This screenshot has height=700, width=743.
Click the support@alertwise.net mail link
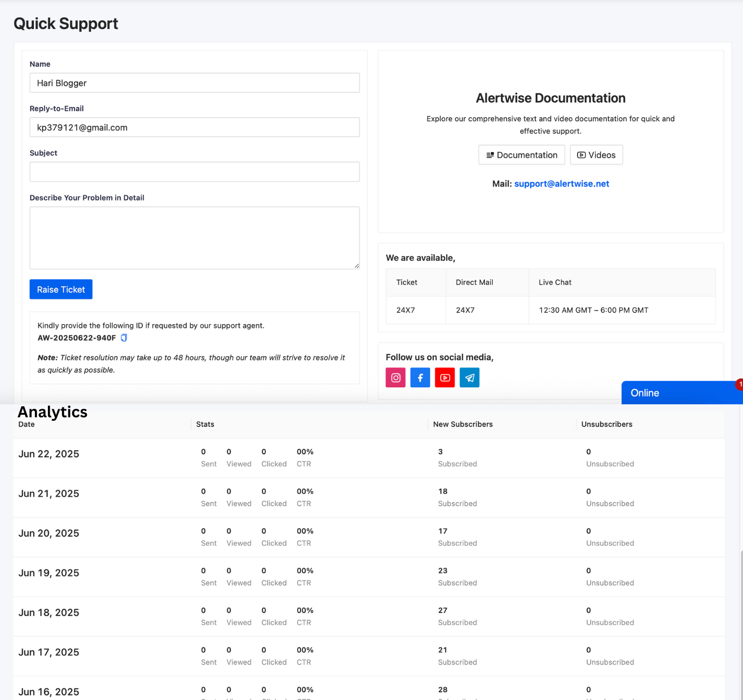561,183
